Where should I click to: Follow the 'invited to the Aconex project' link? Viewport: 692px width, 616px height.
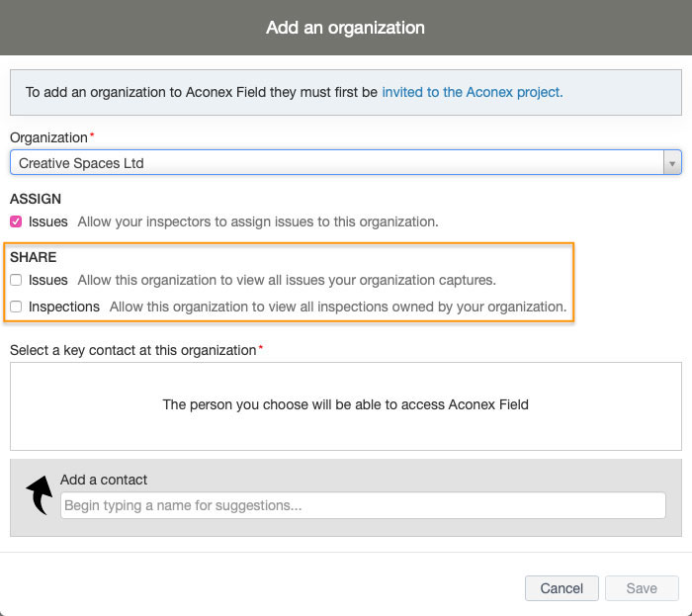coord(472,92)
